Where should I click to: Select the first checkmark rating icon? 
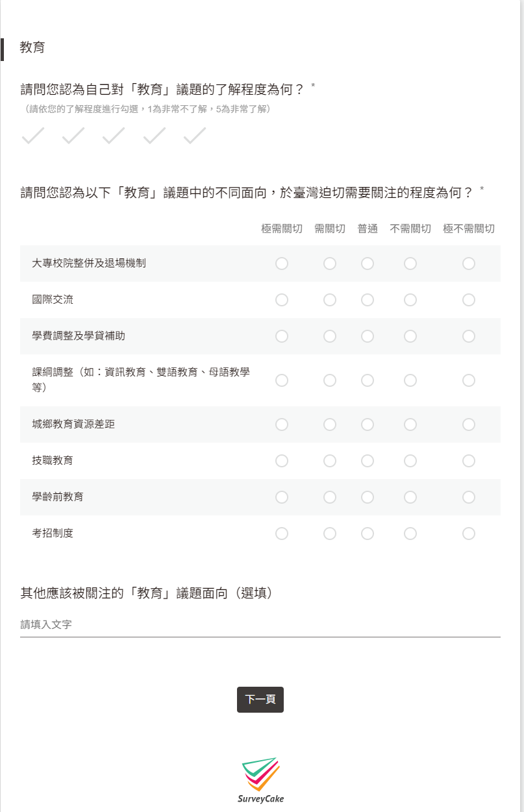point(32,136)
